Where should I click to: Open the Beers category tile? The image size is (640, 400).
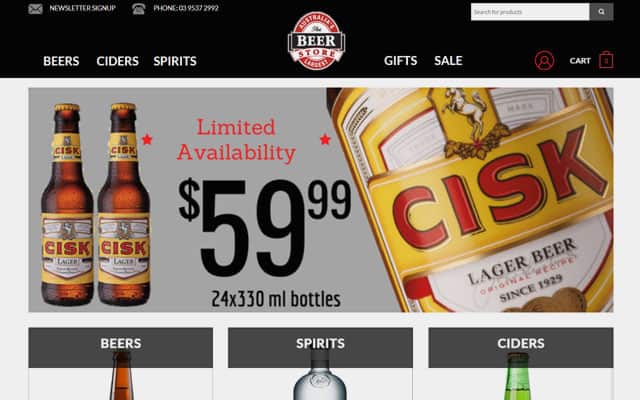coord(121,364)
